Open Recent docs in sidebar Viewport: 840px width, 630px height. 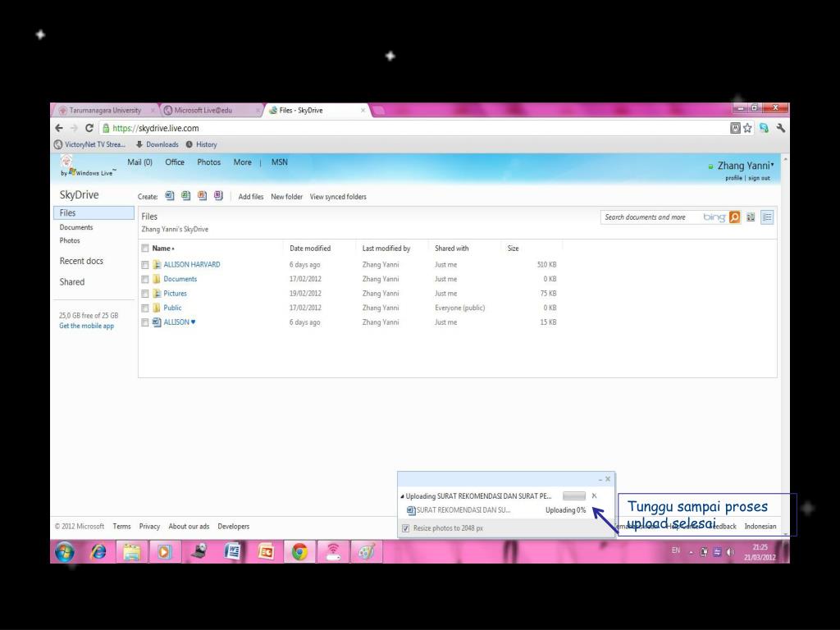(81, 261)
